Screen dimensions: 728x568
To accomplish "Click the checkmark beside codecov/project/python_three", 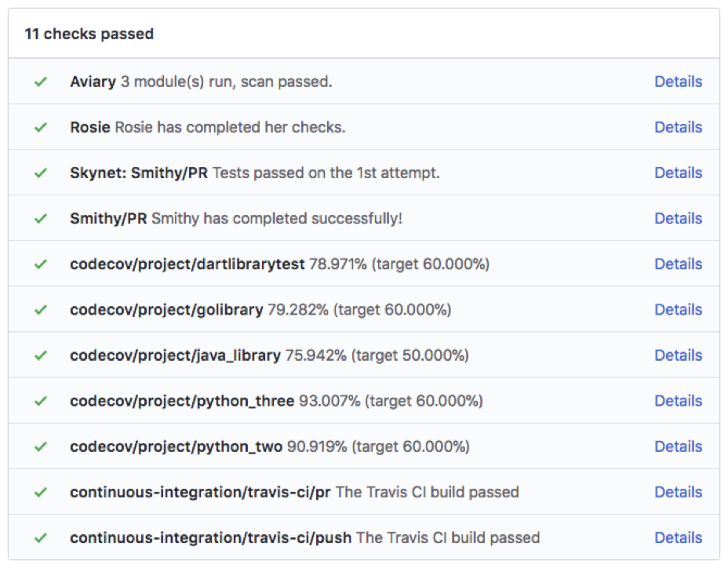I will 41,401.
